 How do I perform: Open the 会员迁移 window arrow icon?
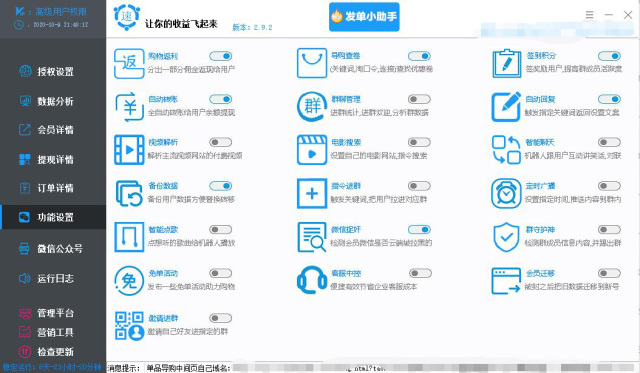click(x=507, y=281)
